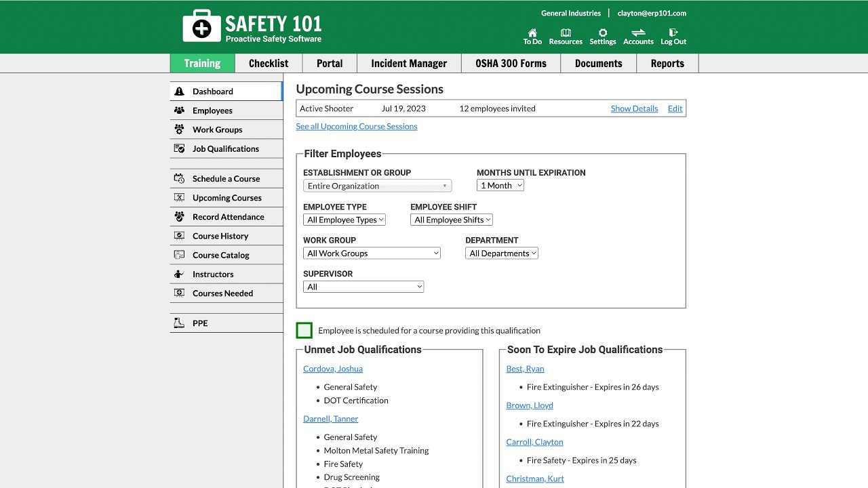
Task: Open employee Christman, Kurt link
Action: 535,479
